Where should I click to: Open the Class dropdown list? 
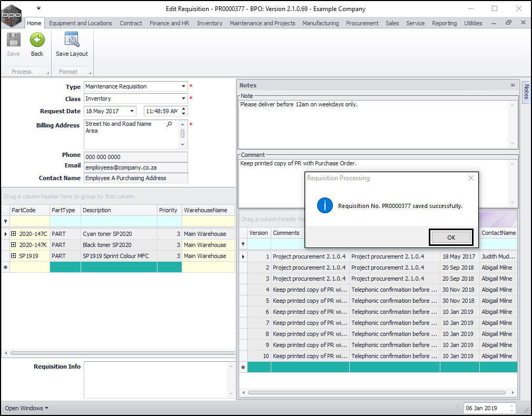[183, 98]
